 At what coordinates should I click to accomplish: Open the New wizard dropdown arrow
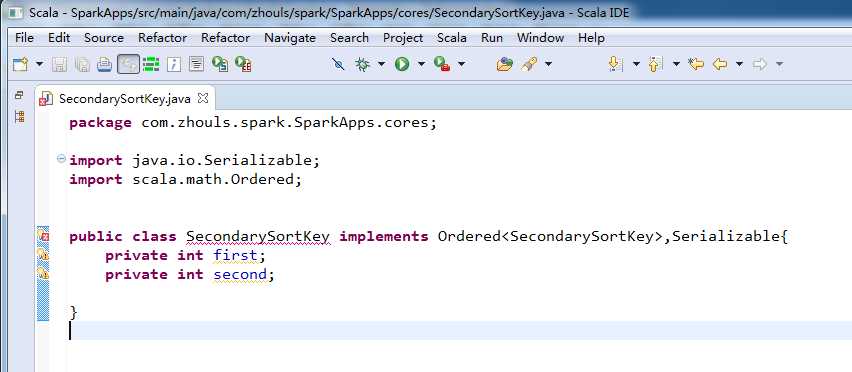[x=39, y=65]
